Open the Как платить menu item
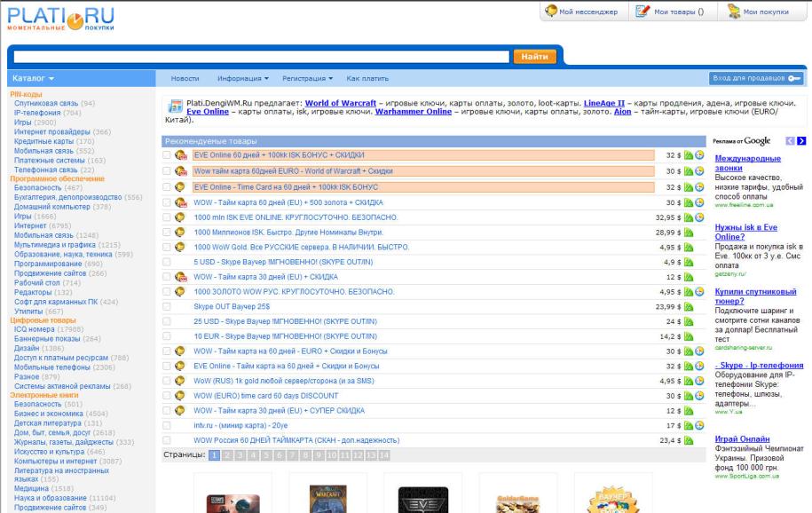Image resolution: width=812 pixels, height=513 pixels. (367, 79)
